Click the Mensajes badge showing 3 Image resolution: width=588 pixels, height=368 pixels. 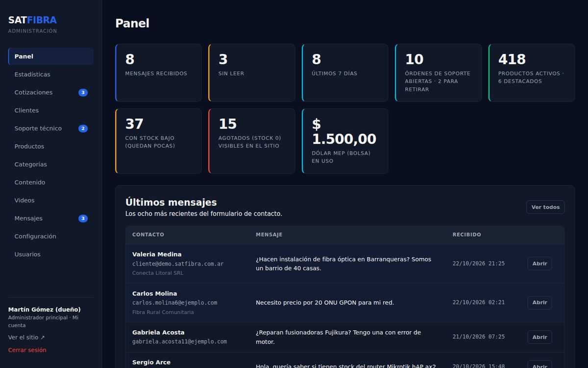point(83,218)
